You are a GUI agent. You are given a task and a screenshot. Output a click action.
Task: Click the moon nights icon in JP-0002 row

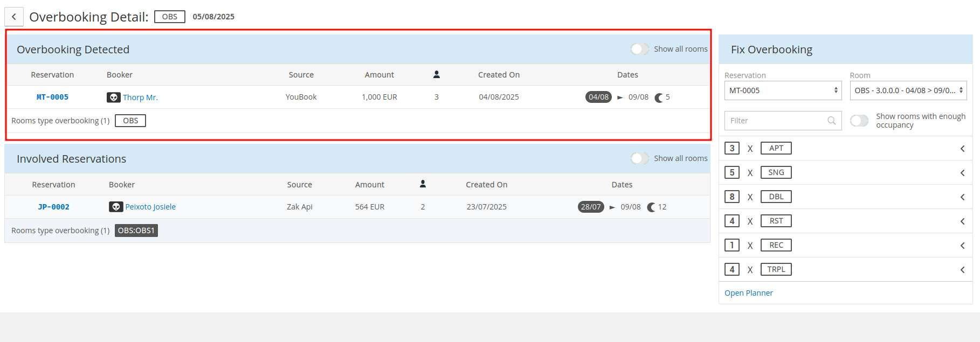pos(651,207)
